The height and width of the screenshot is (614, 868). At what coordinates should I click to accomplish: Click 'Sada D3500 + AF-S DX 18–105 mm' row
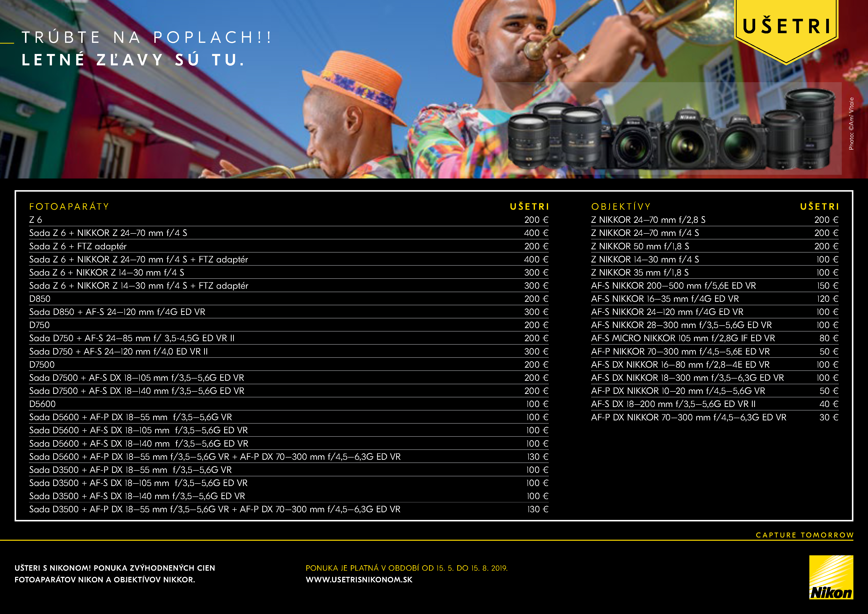pyautogui.click(x=289, y=483)
